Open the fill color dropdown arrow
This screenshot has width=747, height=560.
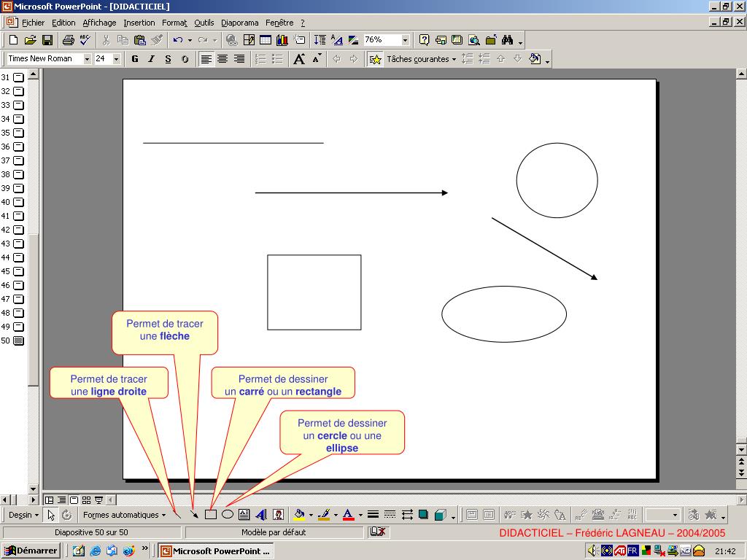click(x=311, y=515)
